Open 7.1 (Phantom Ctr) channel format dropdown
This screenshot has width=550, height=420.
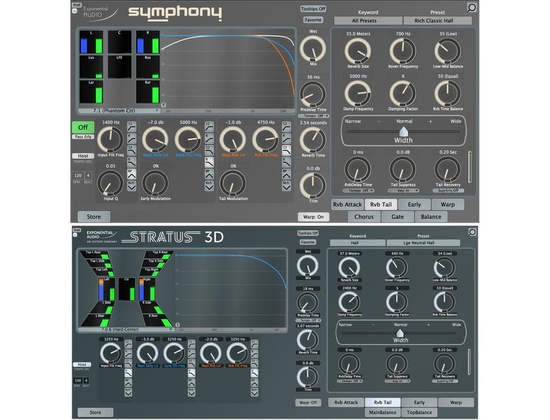119,111
